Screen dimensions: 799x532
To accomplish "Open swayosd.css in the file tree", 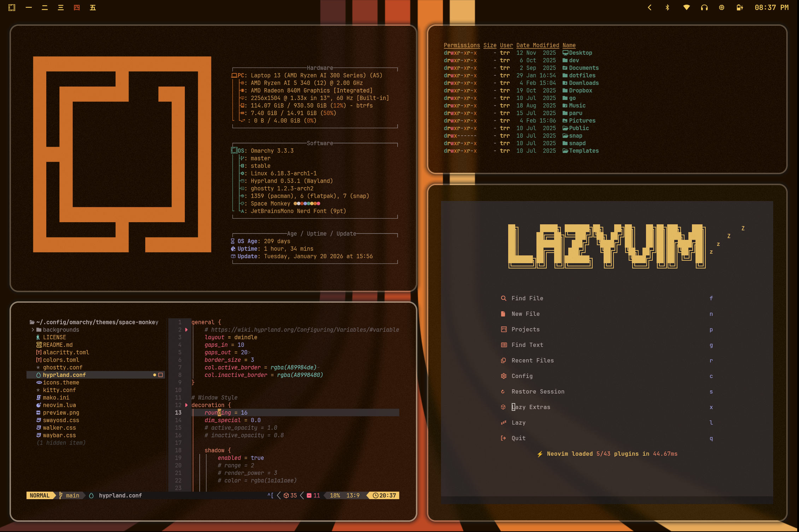I will (x=61, y=420).
